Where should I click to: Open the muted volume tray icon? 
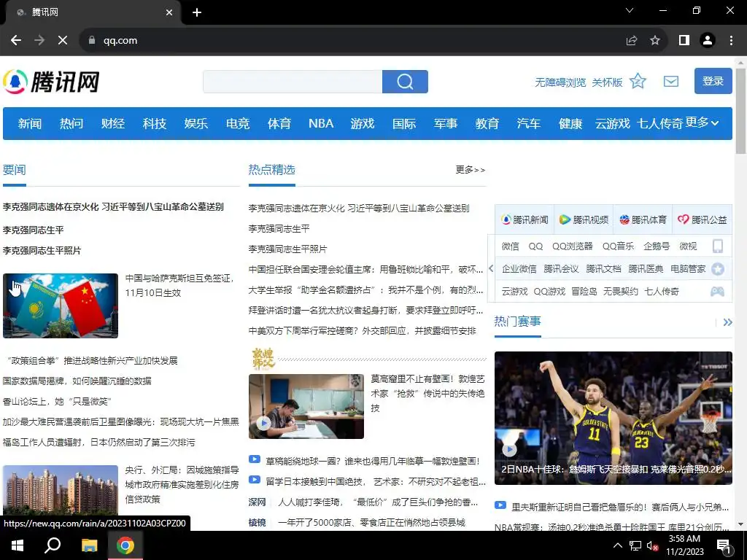(x=652, y=545)
